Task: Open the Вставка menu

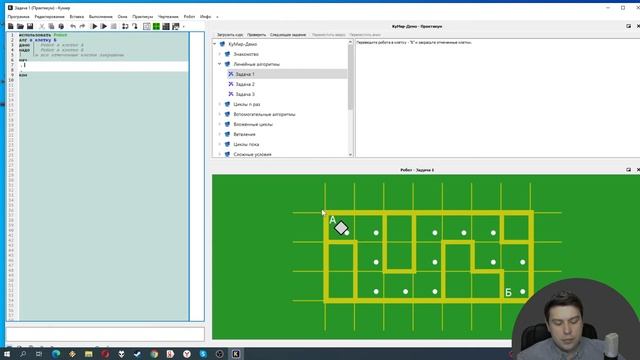Action: click(77, 16)
